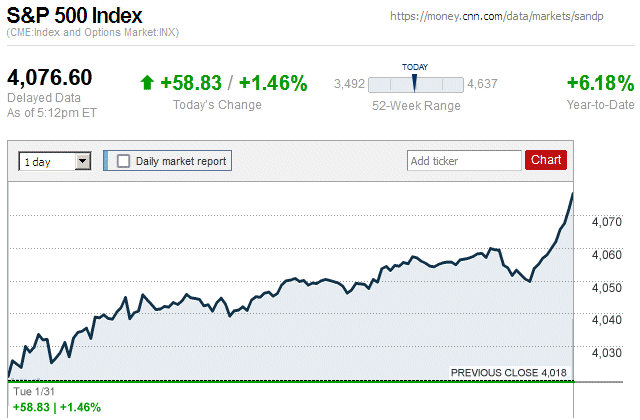This screenshot has height=420, width=640.
Task: Focus the Add ticker input field
Action: 464,160
